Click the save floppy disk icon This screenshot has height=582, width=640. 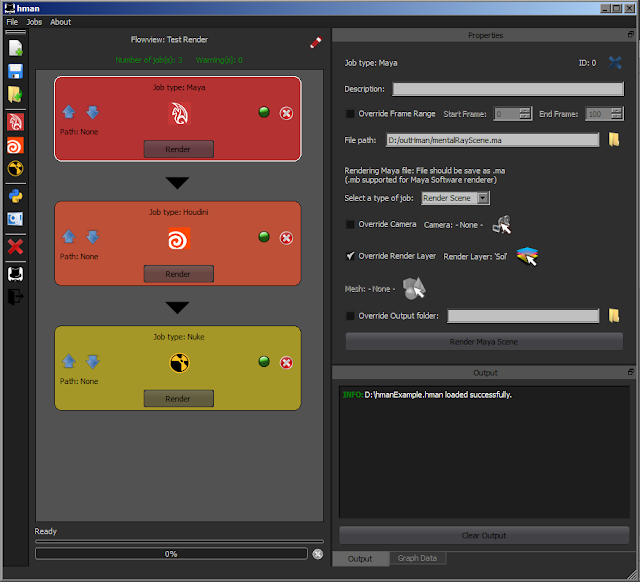(x=16, y=71)
